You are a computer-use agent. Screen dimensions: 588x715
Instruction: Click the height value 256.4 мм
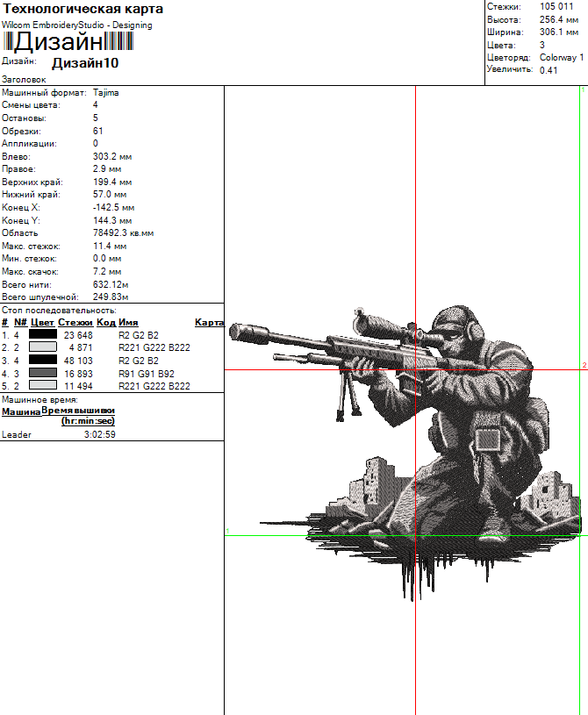click(559, 19)
